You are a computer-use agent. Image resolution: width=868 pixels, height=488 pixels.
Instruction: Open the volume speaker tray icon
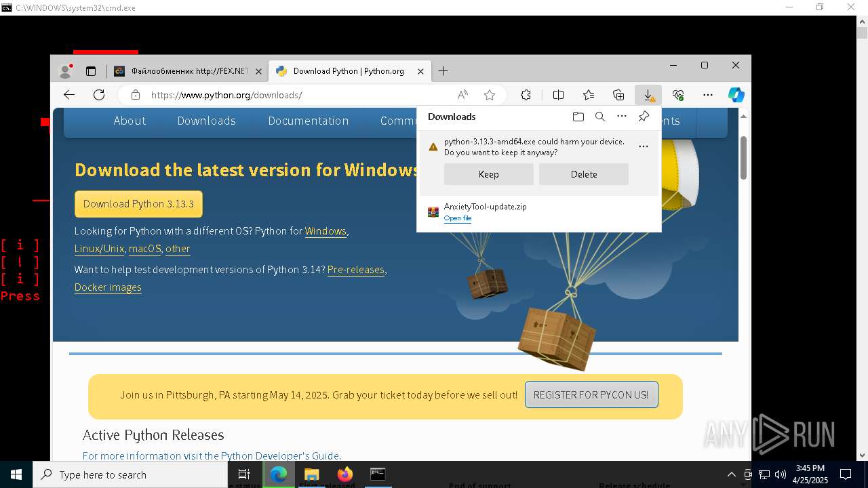coord(781,474)
